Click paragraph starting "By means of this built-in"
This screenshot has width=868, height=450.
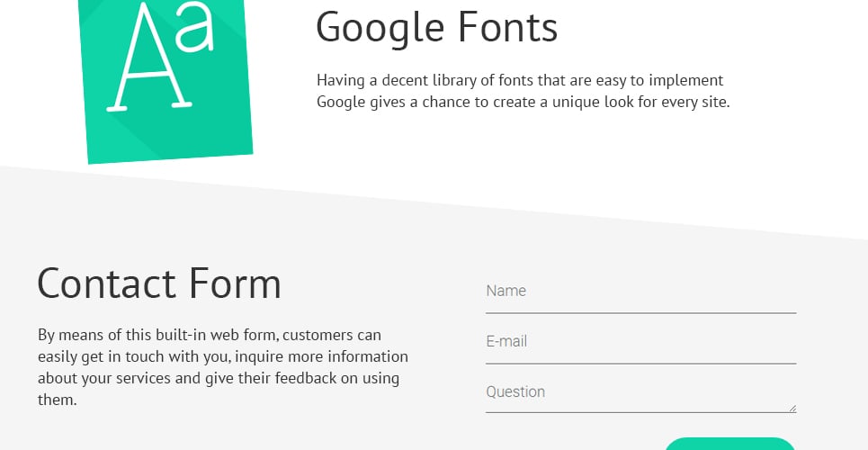pyautogui.click(x=223, y=367)
